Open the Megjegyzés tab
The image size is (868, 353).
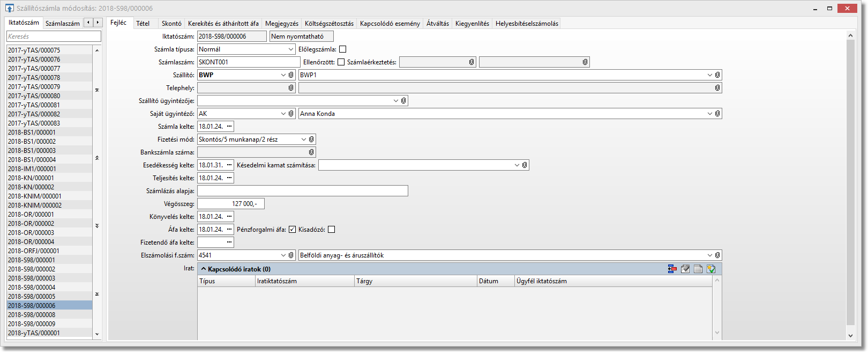(282, 24)
